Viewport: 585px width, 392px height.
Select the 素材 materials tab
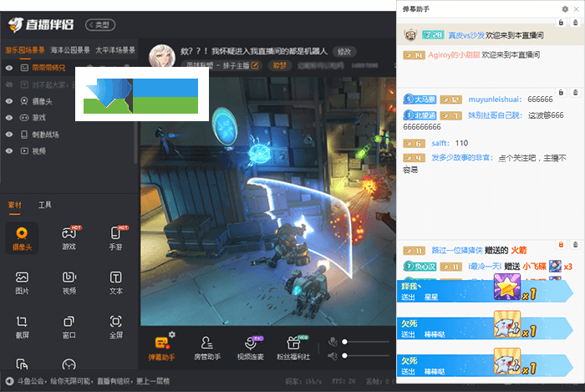click(15, 205)
